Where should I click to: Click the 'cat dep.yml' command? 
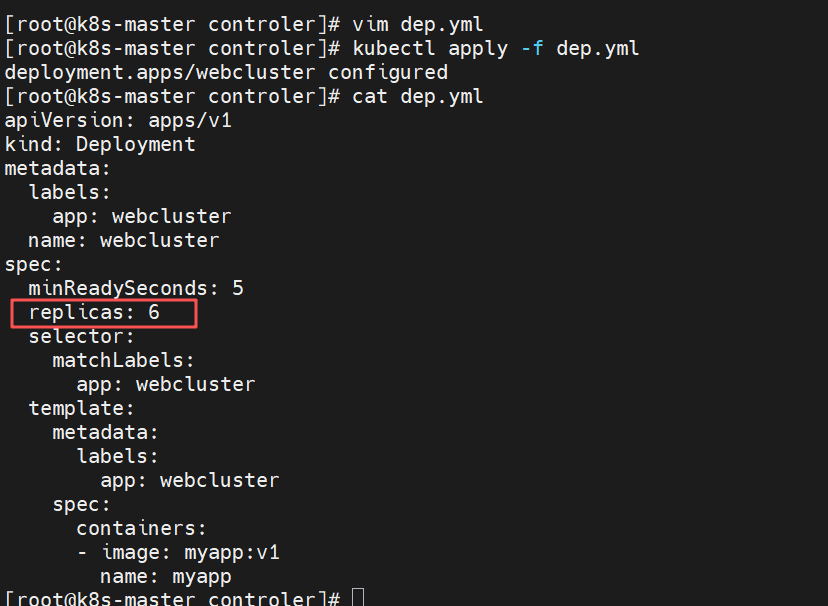(x=418, y=97)
